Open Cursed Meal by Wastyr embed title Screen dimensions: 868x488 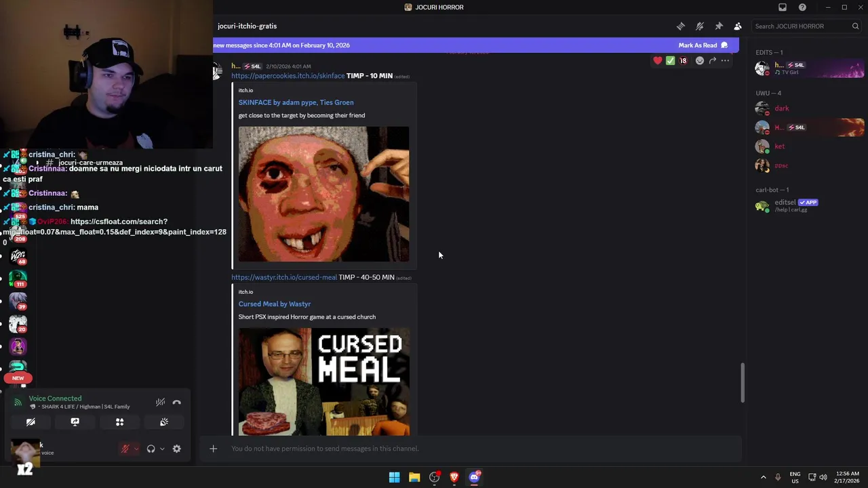pos(275,304)
